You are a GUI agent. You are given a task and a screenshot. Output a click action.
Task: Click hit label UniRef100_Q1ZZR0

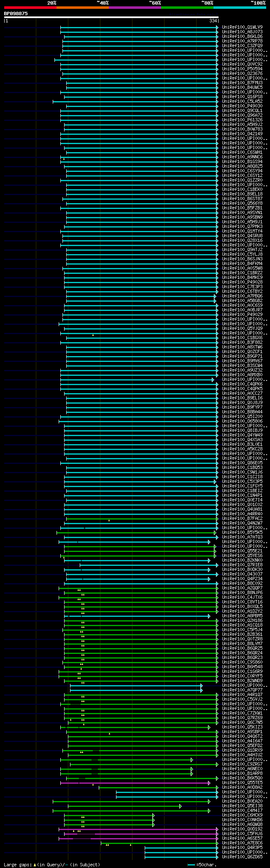pyautogui.click(x=242, y=180)
